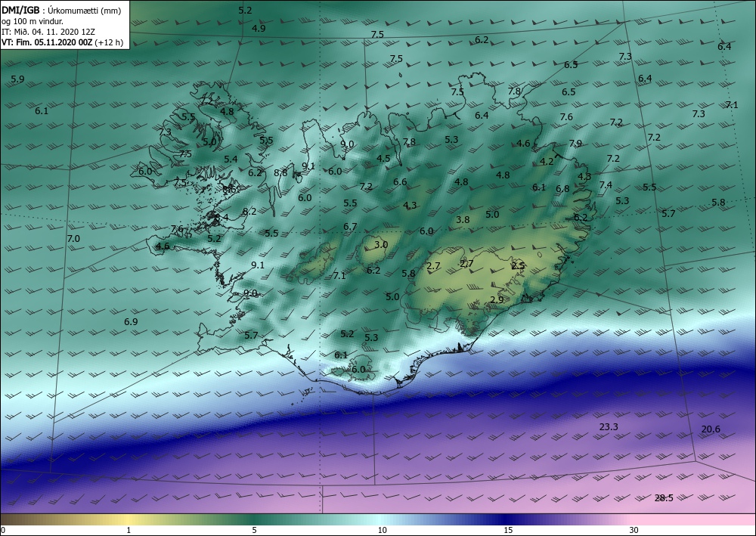Screen dimensions: 756x536
Task: Click the 4.5 value on the map
Action: 383,158
